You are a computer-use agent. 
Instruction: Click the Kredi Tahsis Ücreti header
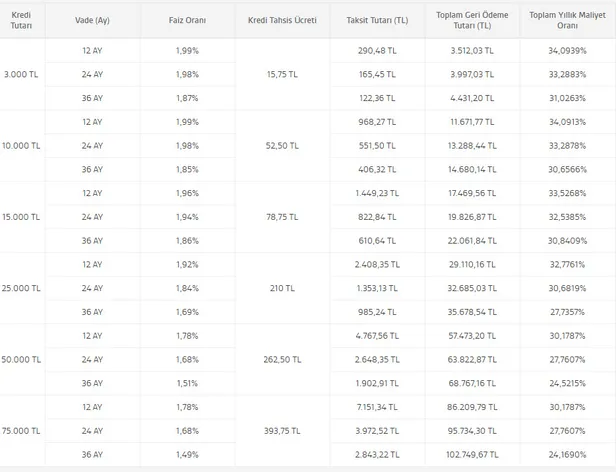tap(289, 20)
